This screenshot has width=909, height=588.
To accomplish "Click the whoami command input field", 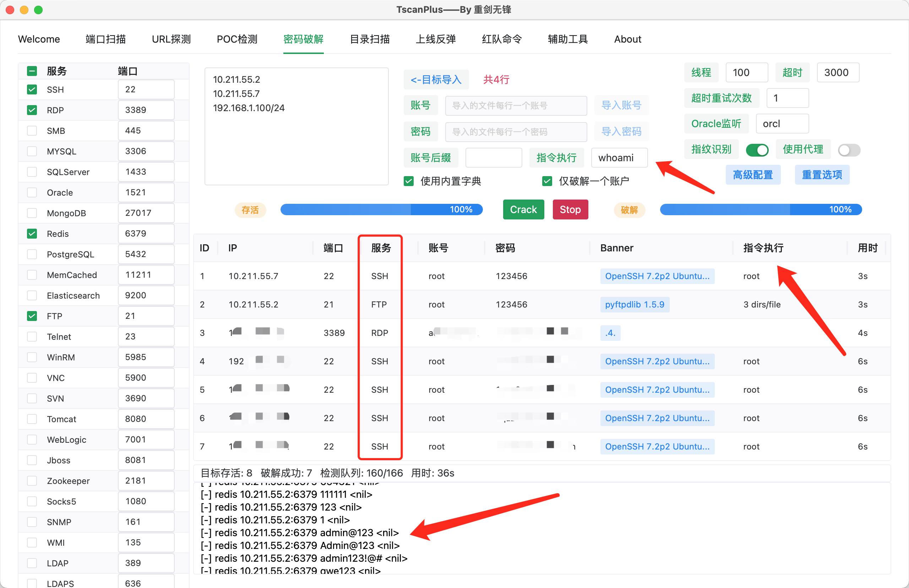I will coord(619,158).
